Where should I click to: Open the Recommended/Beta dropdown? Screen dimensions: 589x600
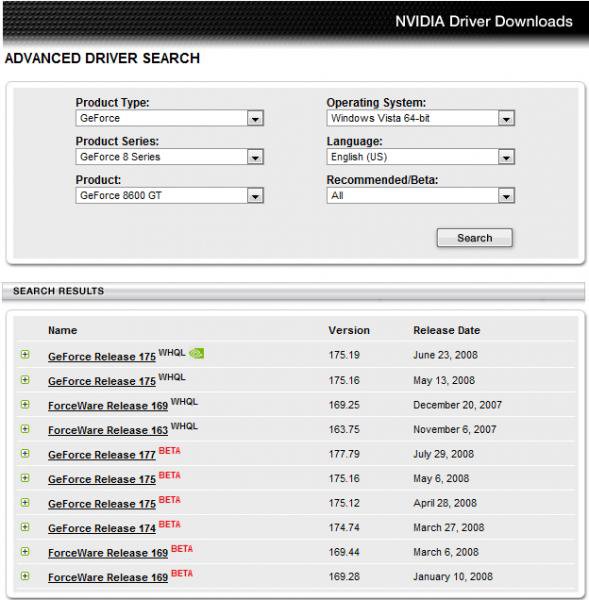point(421,196)
